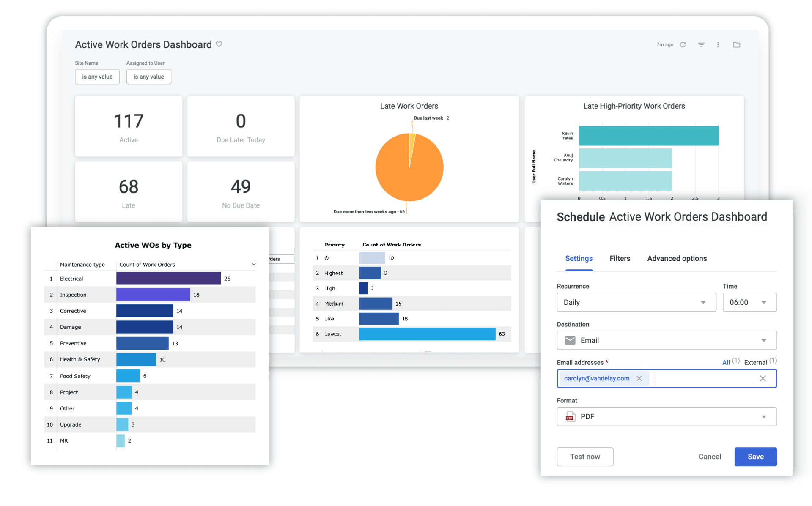Open the 68 Late tile
Screen dimensions: 812x506
[129, 192]
